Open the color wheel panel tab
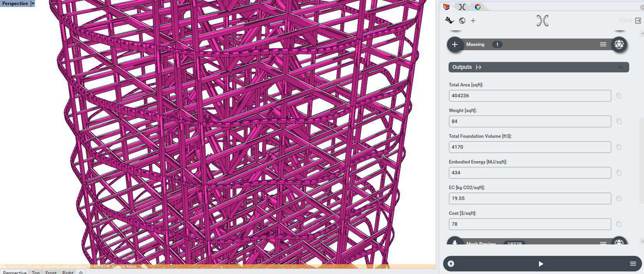This screenshot has height=274, width=644. (x=478, y=7)
